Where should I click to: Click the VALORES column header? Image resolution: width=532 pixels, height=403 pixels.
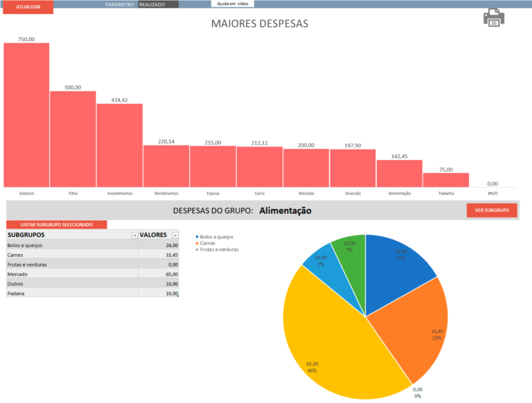click(x=159, y=235)
